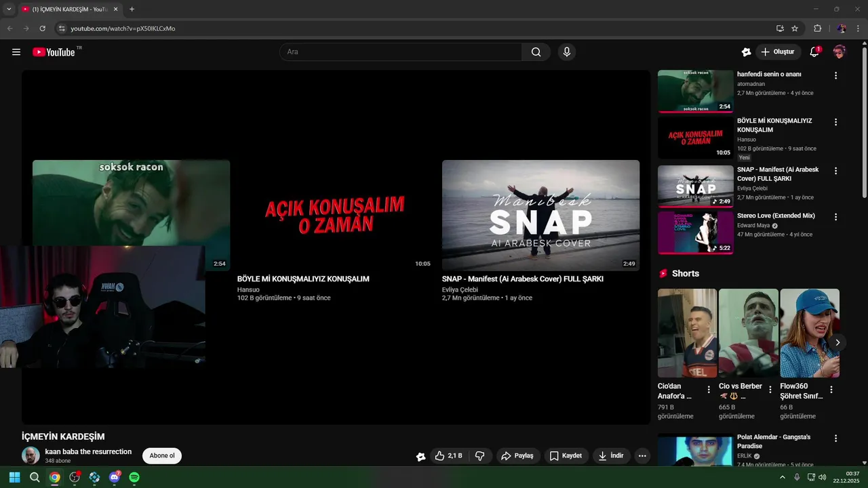Open options for Flow360 short
The height and width of the screenshot is (488, 868).
pyautogui.click(x=831, y=390)
